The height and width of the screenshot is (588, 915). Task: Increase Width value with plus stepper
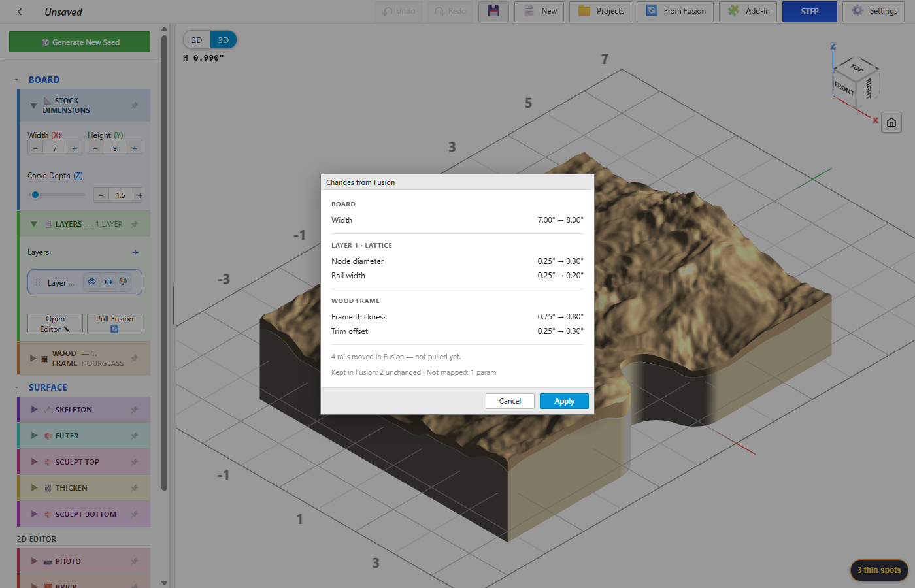[75, 148]
